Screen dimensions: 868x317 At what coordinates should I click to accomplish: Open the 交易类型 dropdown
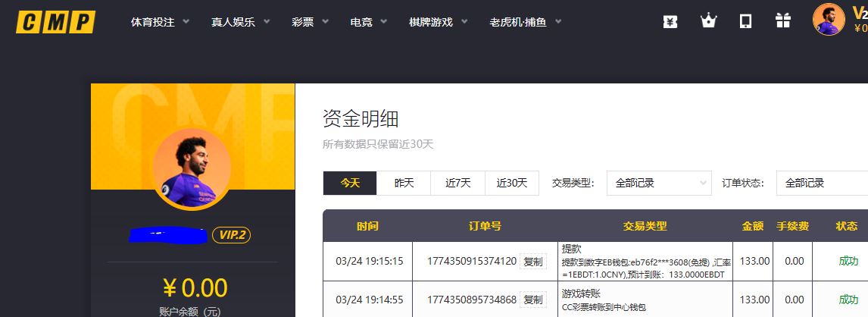click(x=659, y=183)
